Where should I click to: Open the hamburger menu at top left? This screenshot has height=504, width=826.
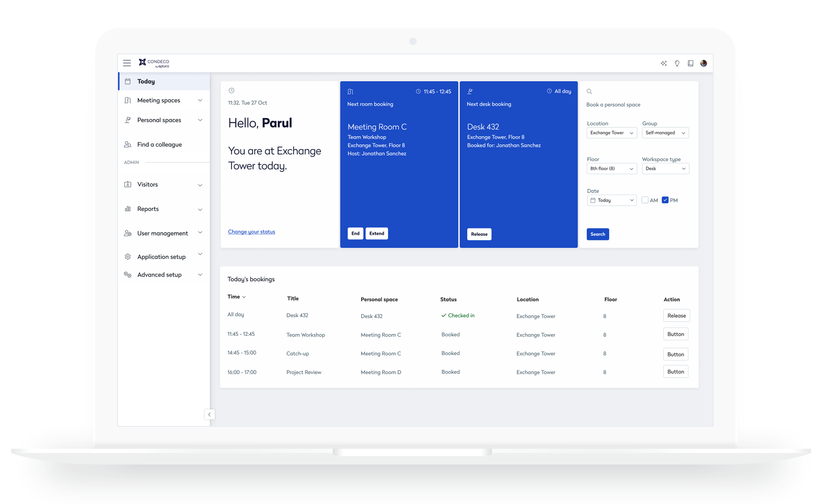pyautogui.click(x=127, y=63)
